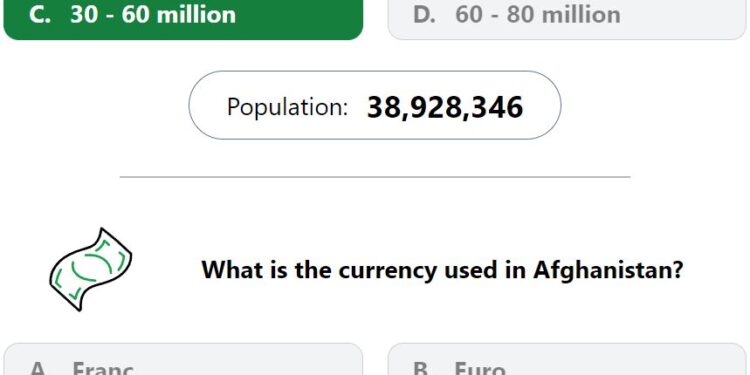Click the "30 - 60 million" text

[x=153, y=15]
